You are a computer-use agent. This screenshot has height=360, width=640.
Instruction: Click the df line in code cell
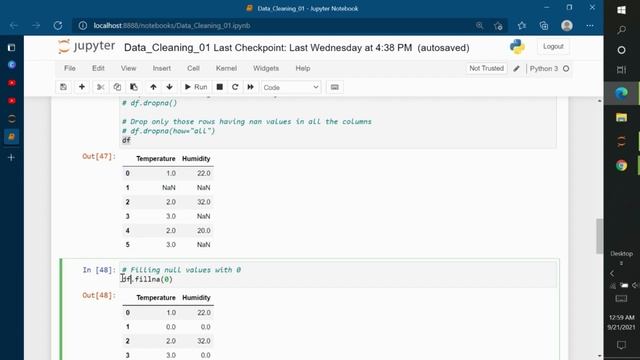point(126,140)
